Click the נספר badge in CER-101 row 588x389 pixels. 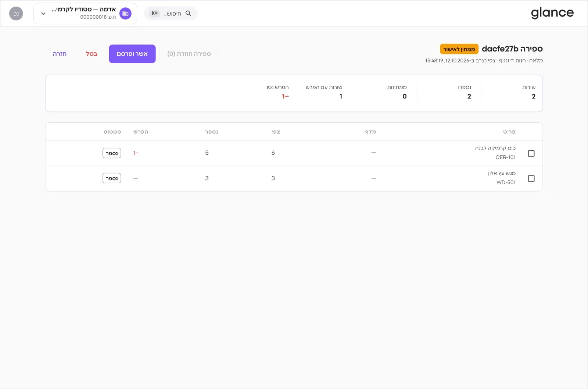112,153
